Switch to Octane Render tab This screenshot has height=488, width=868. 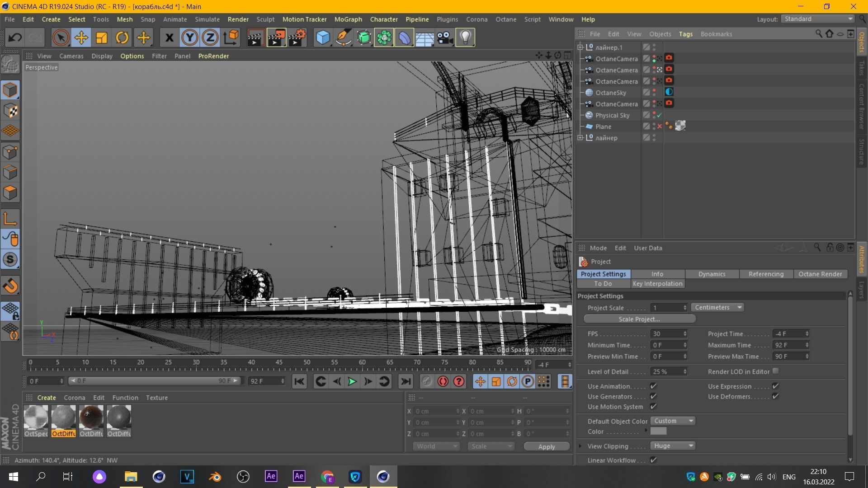(x=820, y=274)
